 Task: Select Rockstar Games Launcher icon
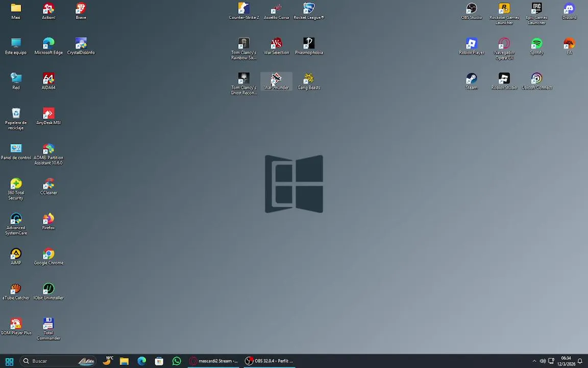pos(504,13)
